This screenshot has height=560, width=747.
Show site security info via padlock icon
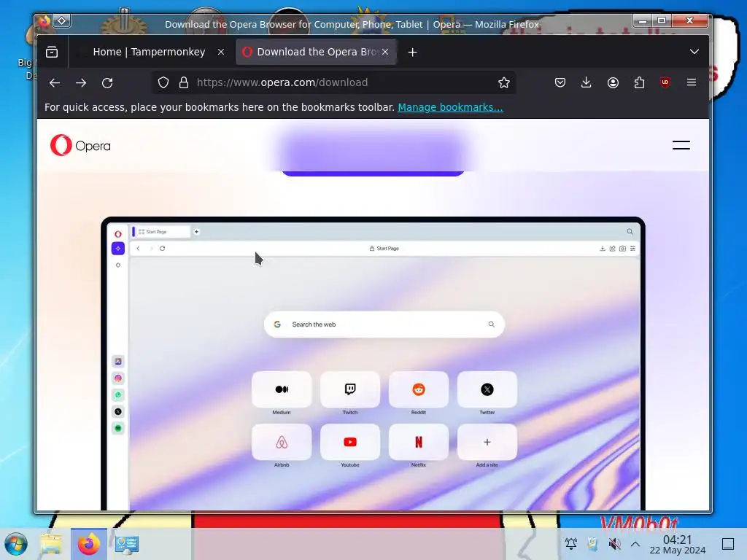click(184, 83)
